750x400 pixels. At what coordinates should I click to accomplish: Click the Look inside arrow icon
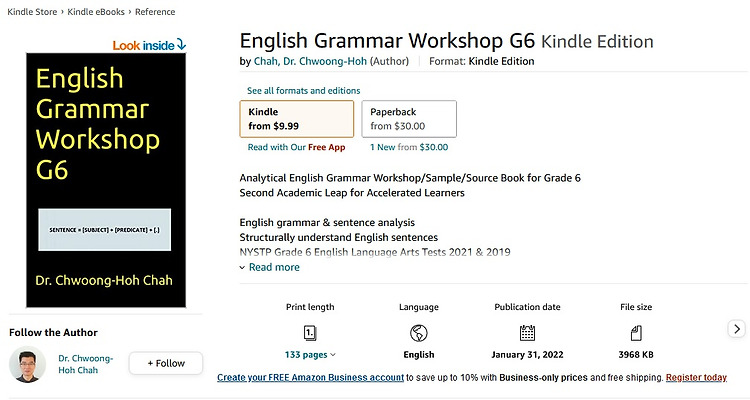tap(181, 44)
